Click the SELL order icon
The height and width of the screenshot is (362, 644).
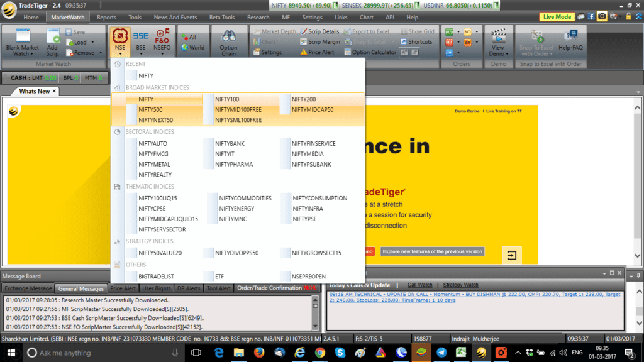450,43
